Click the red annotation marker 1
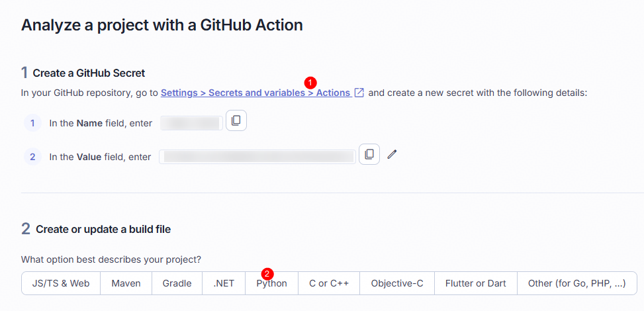Screen dimensions: 644x311 (x=310, y=83)
